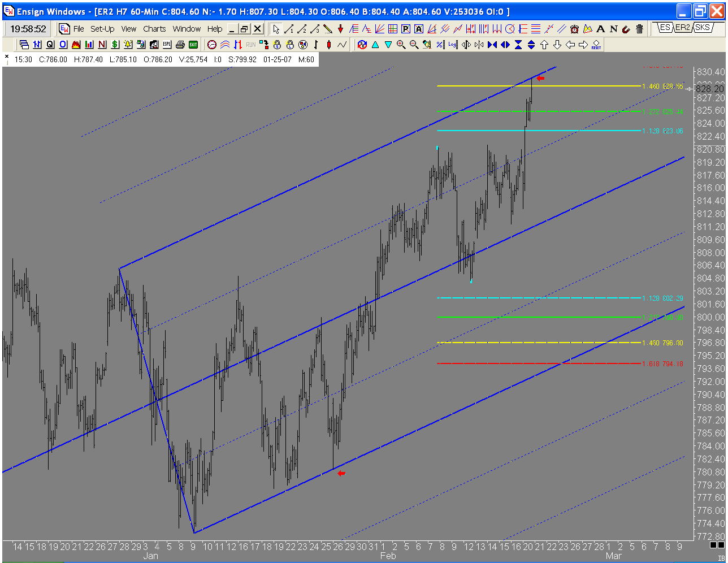The width and height of the screenshot is (728, 563).
Task: Select the bold letter A text tool
Action: [x=601, y=29]
